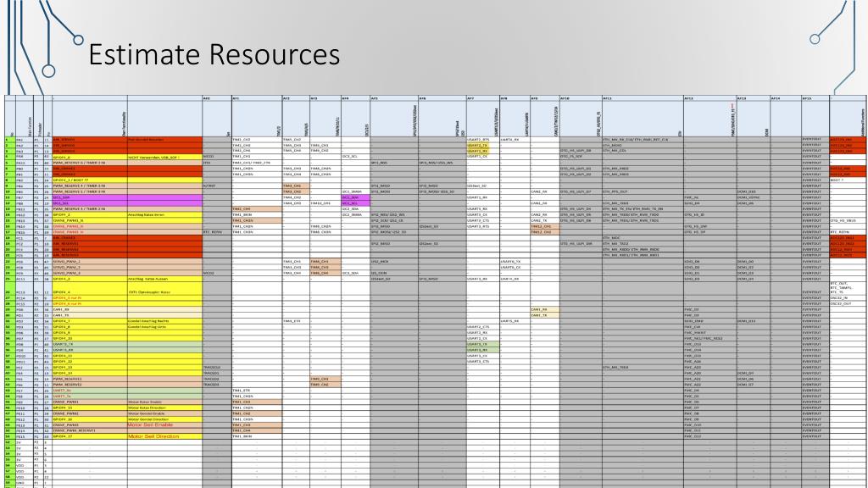868x488 pixels.
Task: Select the AF13 column header
Action: [754, 98]
